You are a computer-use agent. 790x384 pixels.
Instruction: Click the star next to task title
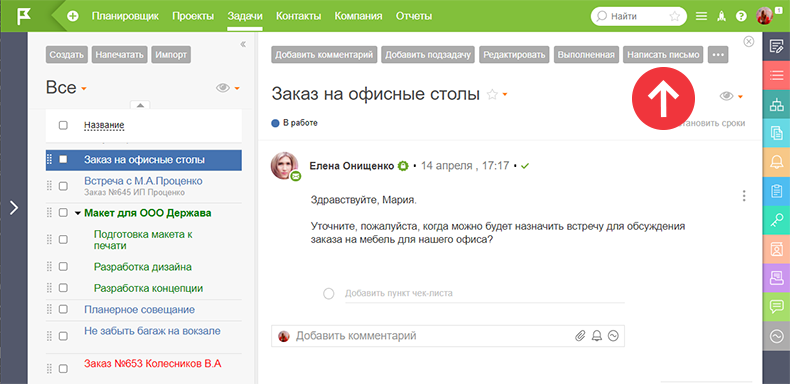(x=492, y=94)
